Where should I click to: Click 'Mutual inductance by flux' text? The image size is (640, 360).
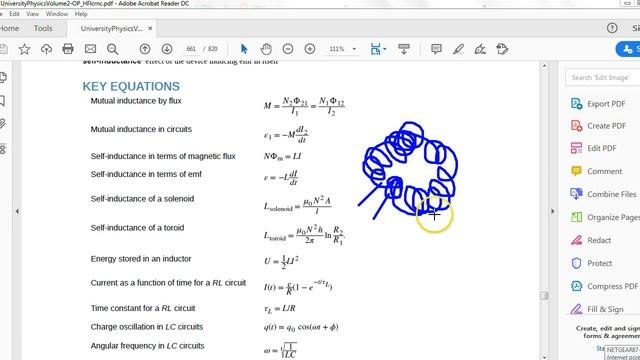(136, 101)
